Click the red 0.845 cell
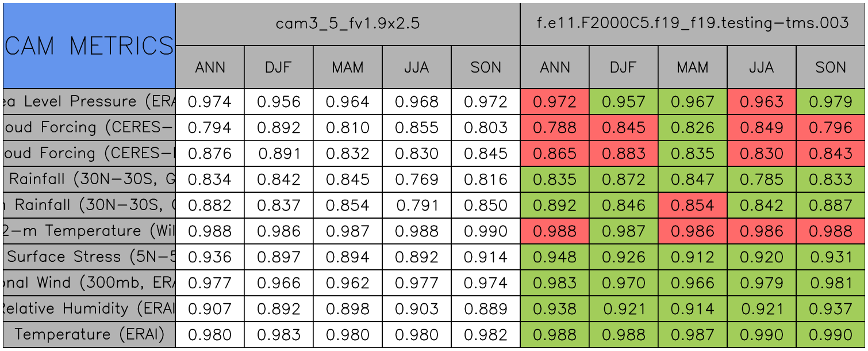This screenshot has width=868, height=351. pos(624,128)
